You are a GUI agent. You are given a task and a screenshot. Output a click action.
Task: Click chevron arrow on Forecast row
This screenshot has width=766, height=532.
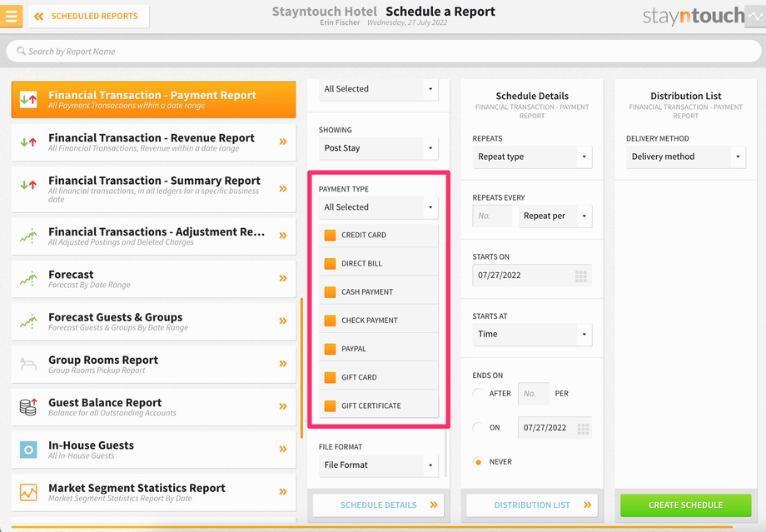(x=283, y=278)
